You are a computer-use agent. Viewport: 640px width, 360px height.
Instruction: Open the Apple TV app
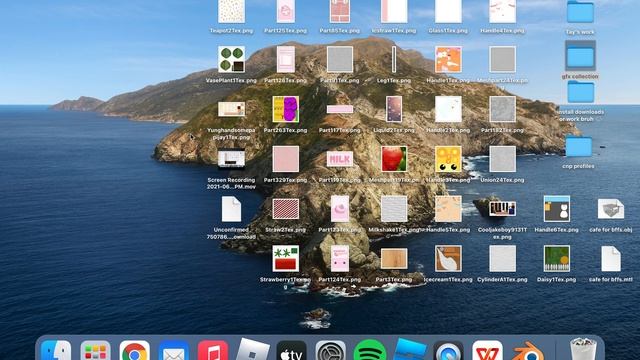291,350
